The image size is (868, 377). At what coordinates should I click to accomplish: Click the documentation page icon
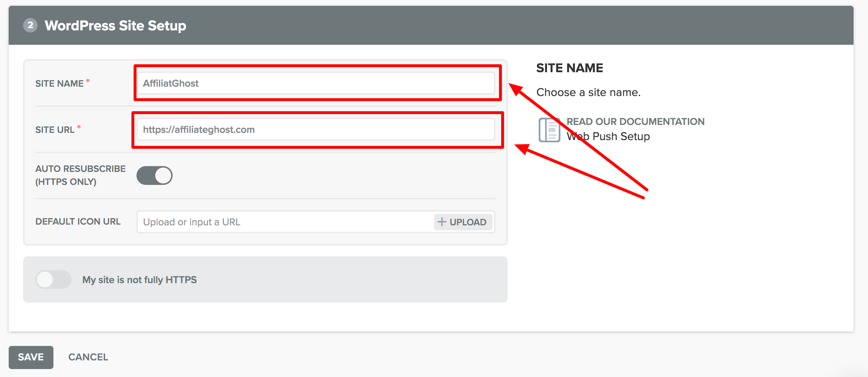[x=549, y=130]
